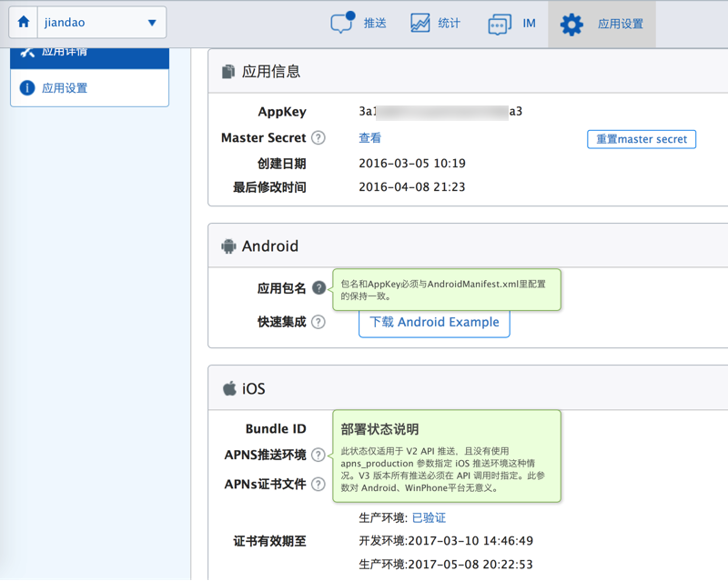Image resolution: width=728 pixels, height=581 pixels.
Task: Click the creation date 2016-03-05 10:19
Action: coord(412,164)
